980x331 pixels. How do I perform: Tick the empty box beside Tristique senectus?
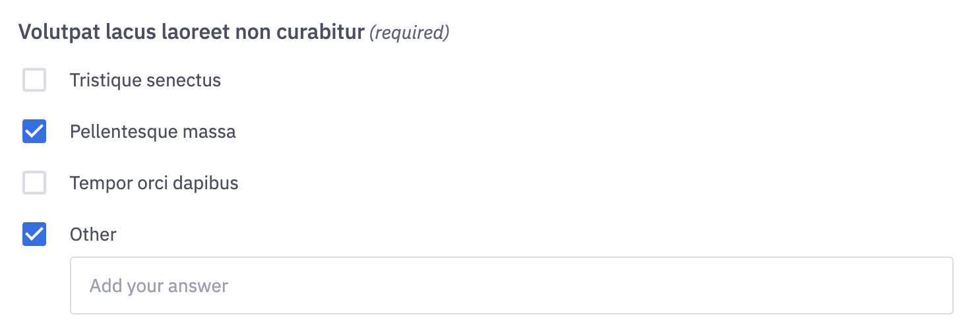[x=34, y=80]
